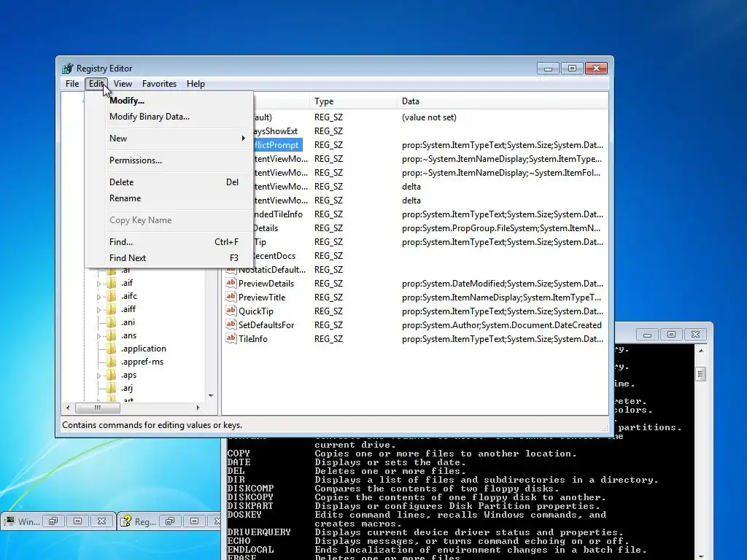Click the PreviewTitle string value icon
The width and height of the screenshot is (747, 560).
coord(231,297)
